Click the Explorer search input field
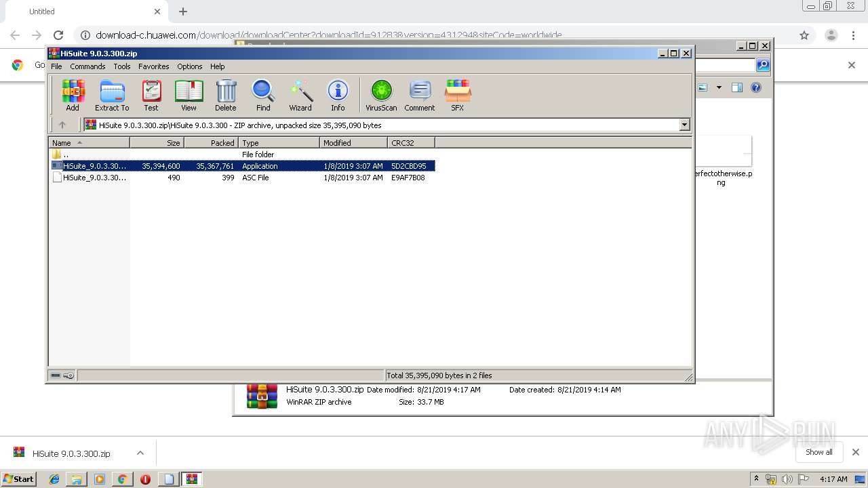The width and height of the screenshot is (868, 488). [726, 65]
